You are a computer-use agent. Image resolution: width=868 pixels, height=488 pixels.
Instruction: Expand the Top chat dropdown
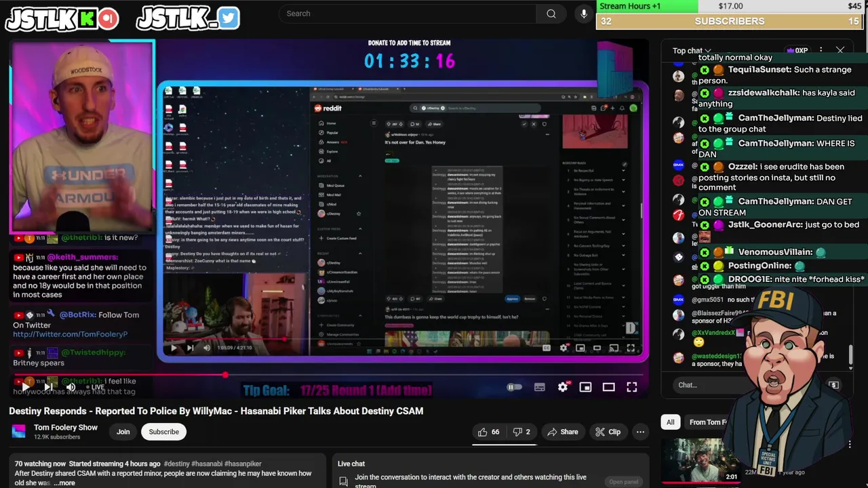[x=692, y=50]
